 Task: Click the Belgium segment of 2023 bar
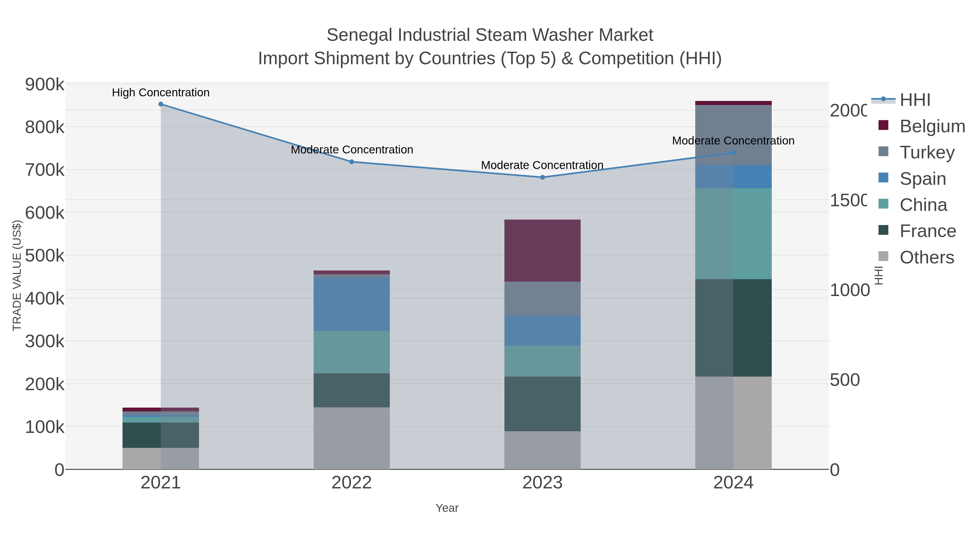pyautogui.click(x=543, y=251)
